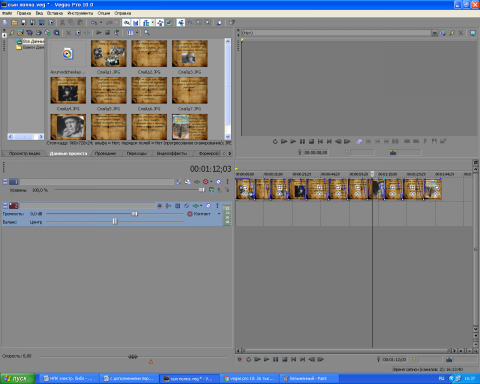Toggle Auto Ripple button
The width and height of the screenshot is (480, 384).
click(146, 22)
